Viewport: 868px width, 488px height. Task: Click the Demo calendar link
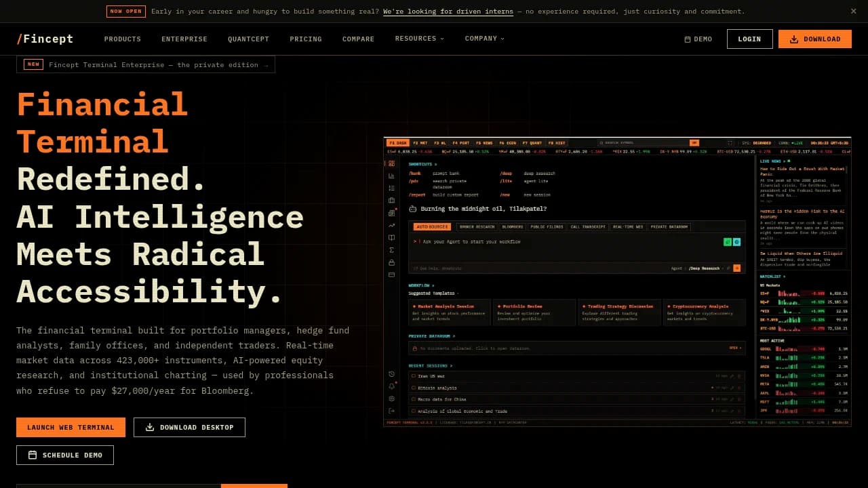(x=698, y=39)
